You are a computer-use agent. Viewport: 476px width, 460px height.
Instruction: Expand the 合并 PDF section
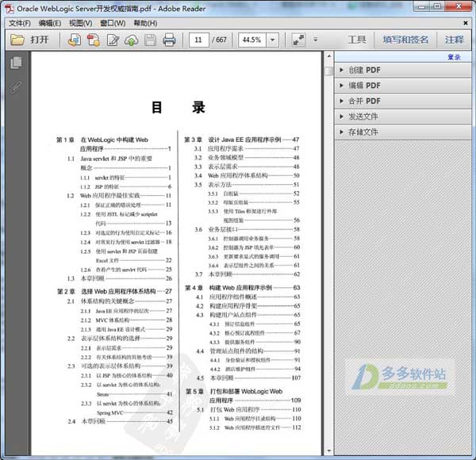pyautogui.click(x=403, y=101)
